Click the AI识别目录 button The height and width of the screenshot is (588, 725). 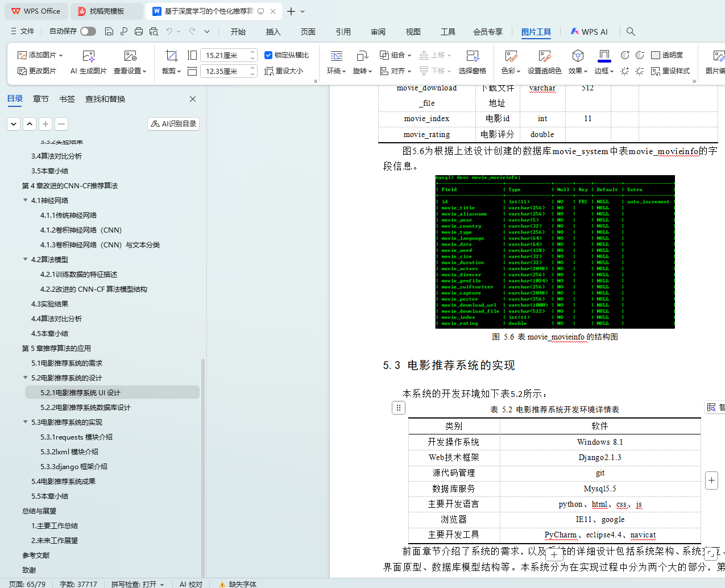pyautogui.click(x=173, y=123)
